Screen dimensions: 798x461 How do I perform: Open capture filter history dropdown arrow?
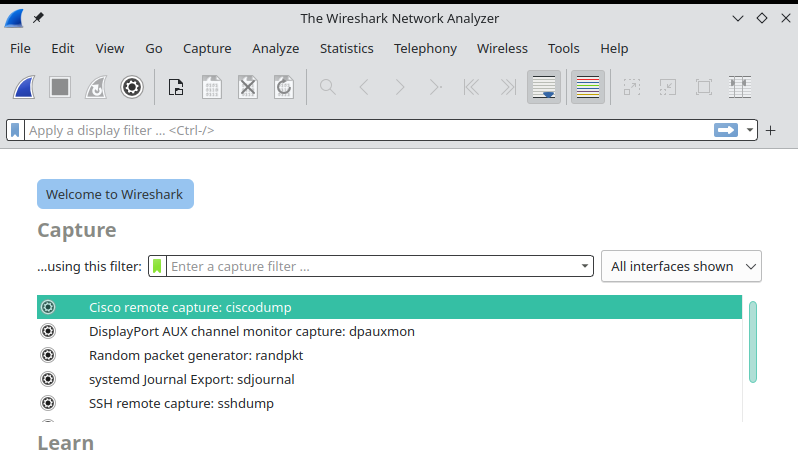coord(585,266)
